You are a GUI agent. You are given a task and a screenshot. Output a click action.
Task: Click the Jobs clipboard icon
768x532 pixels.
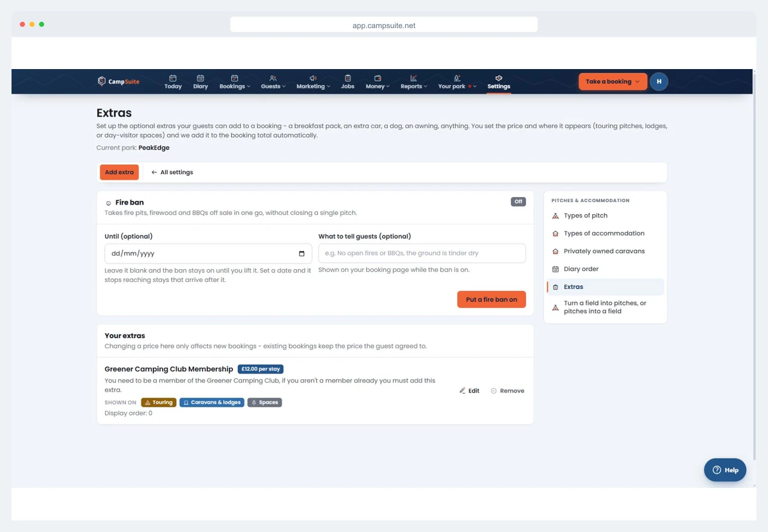(348, 78)
